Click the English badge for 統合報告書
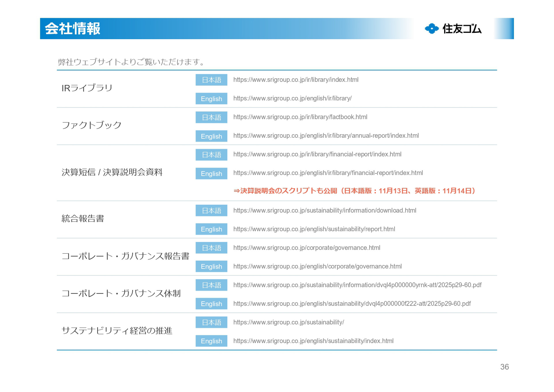Viewport: 554px width, 392px height. click(x=211, y=229)
